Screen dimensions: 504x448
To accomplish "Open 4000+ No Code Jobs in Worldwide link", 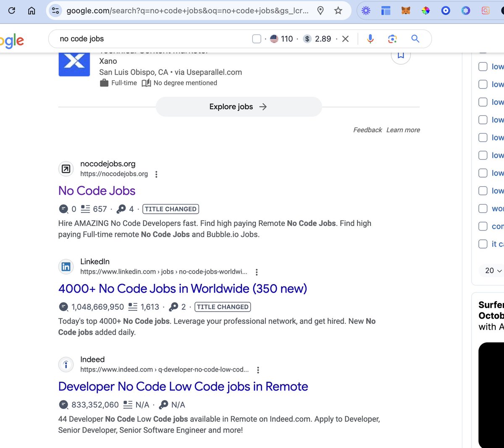I will (183, 288).
